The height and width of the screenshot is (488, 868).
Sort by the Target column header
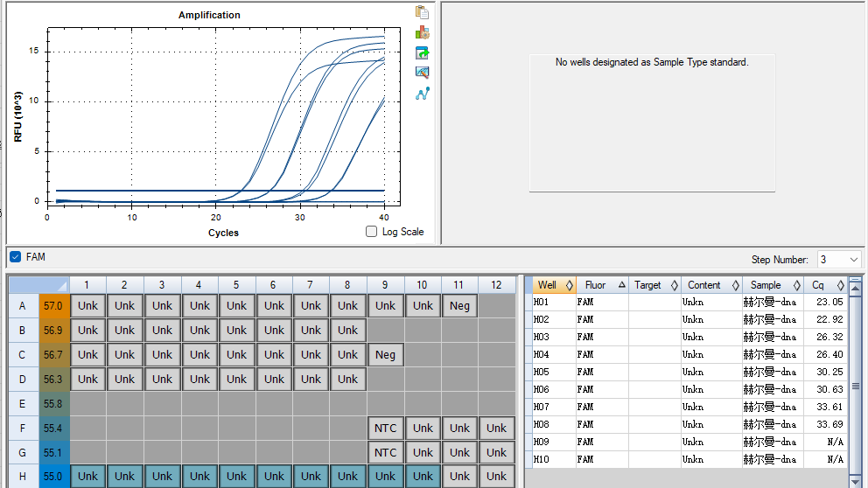[654, 285]
